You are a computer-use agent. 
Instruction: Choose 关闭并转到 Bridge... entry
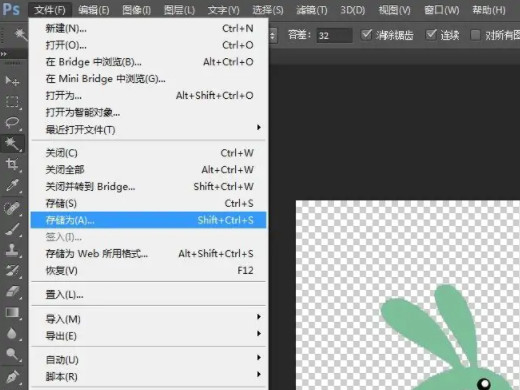click(148, 186)
